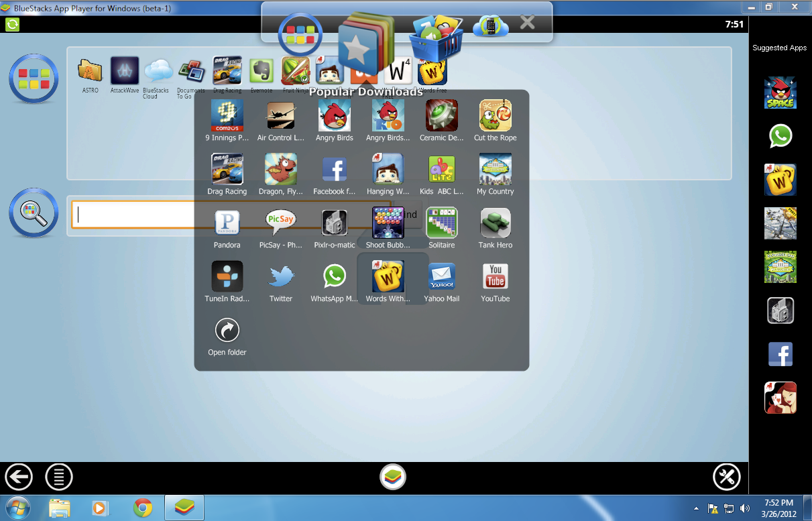This screenshot has height=521, width=812.
Task: Click the Android back arrow button
Action: [x=19, y=477]
